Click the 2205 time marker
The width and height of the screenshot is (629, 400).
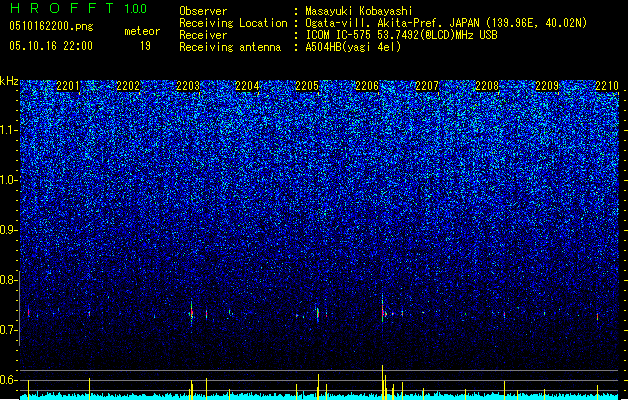[307, 85]
